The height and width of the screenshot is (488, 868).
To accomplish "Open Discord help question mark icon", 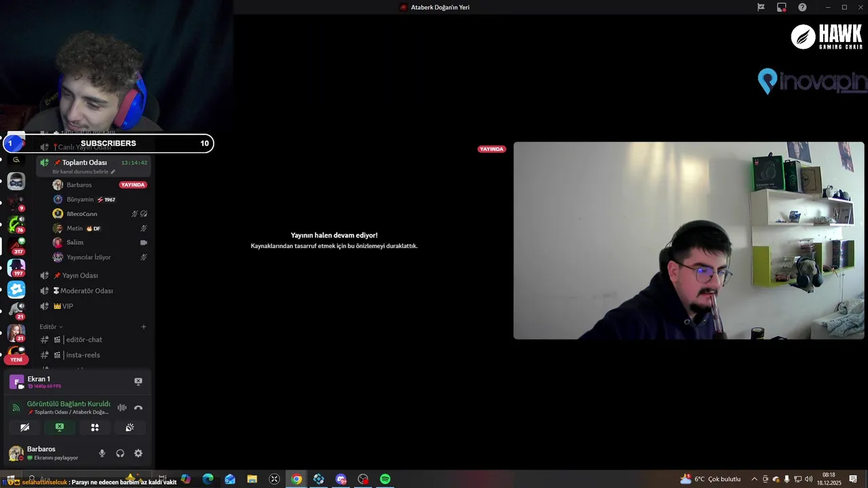I will tap(803, 7).
